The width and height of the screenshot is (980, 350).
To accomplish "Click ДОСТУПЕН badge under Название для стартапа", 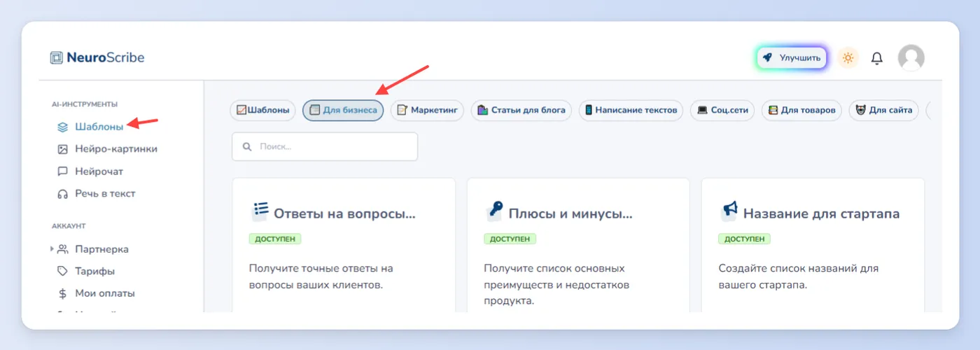I will click(x=744, y=239).
